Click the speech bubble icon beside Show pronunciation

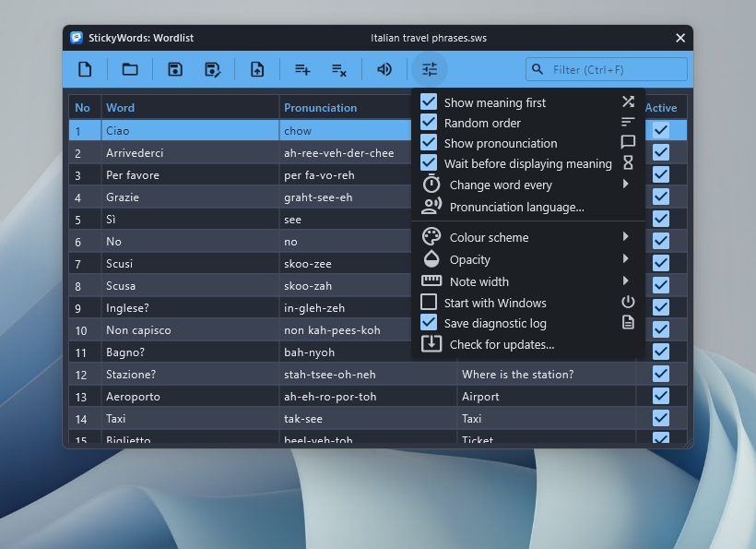pyautogui.click(x=628, y=142)
